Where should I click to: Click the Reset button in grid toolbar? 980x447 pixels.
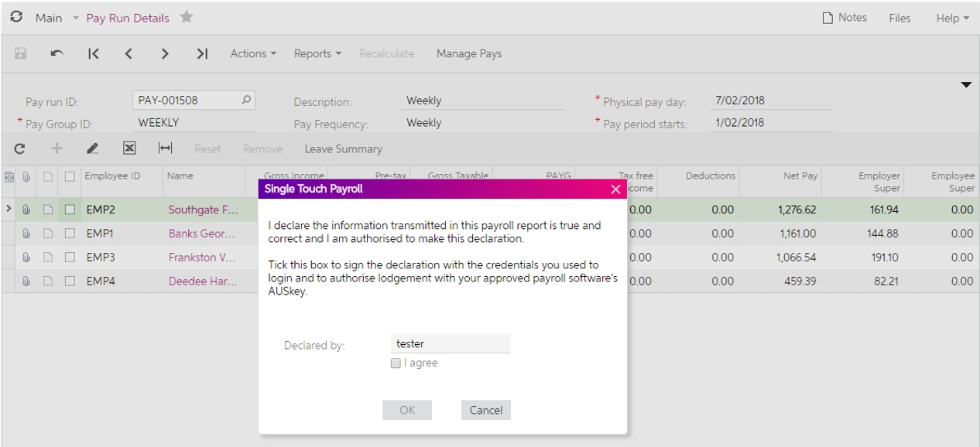[x=207, y=148]
